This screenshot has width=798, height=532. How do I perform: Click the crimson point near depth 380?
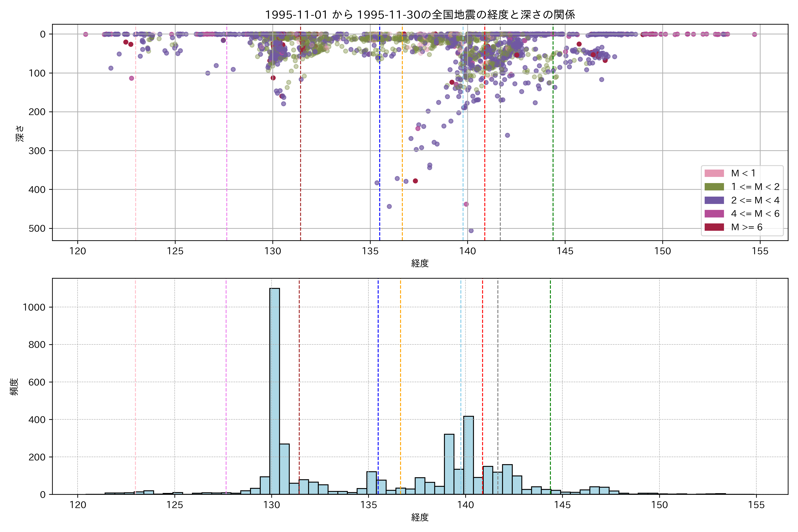click(415, 181)
